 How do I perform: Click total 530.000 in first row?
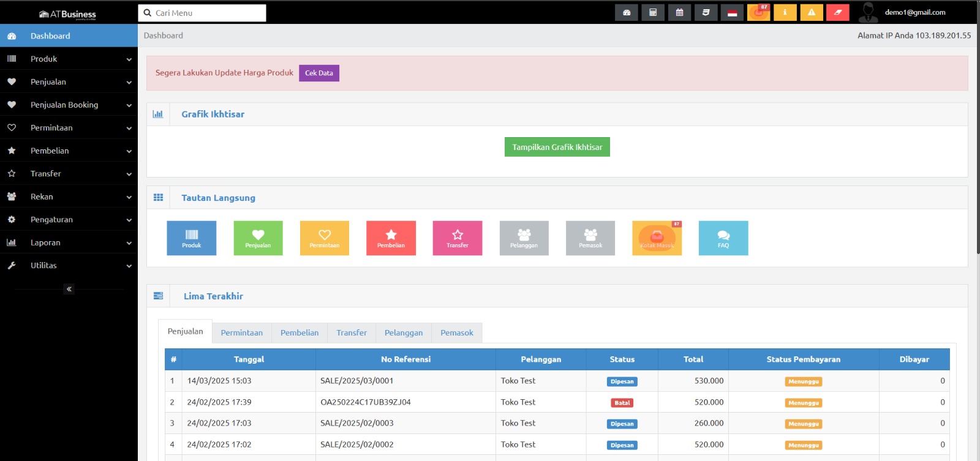709,381
